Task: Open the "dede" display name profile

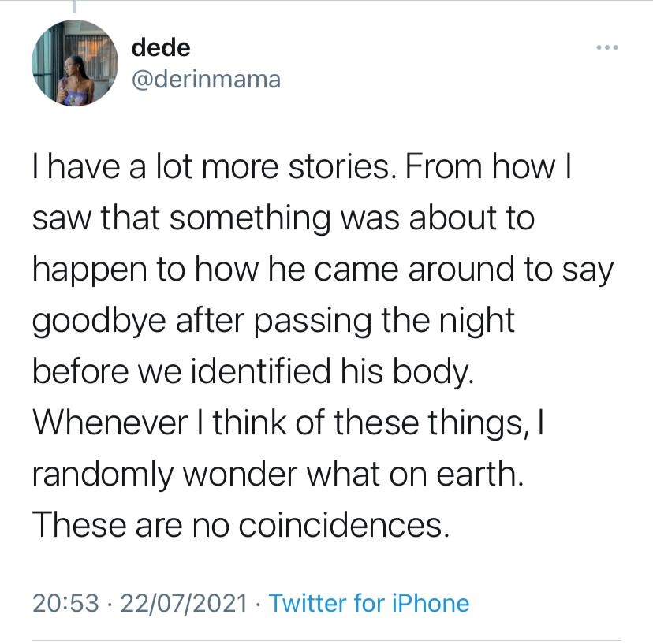Action: click(x=161, y=48)
